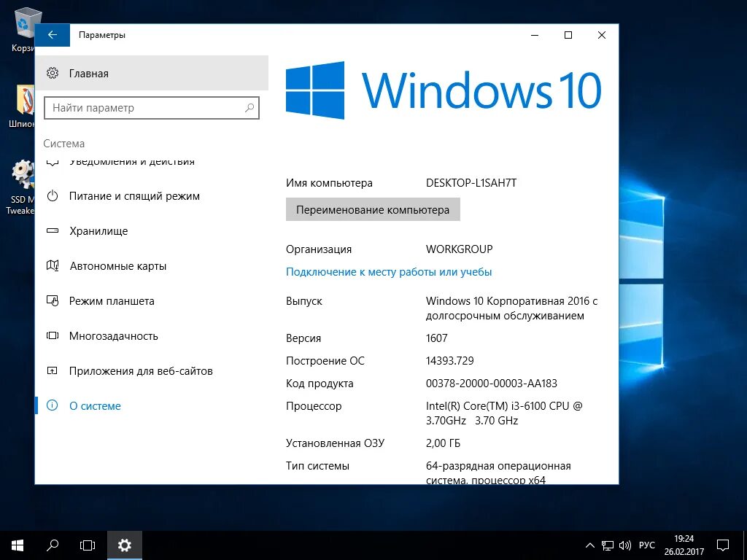
Task: Click the apps for websites icon
Action: [53, 370]
